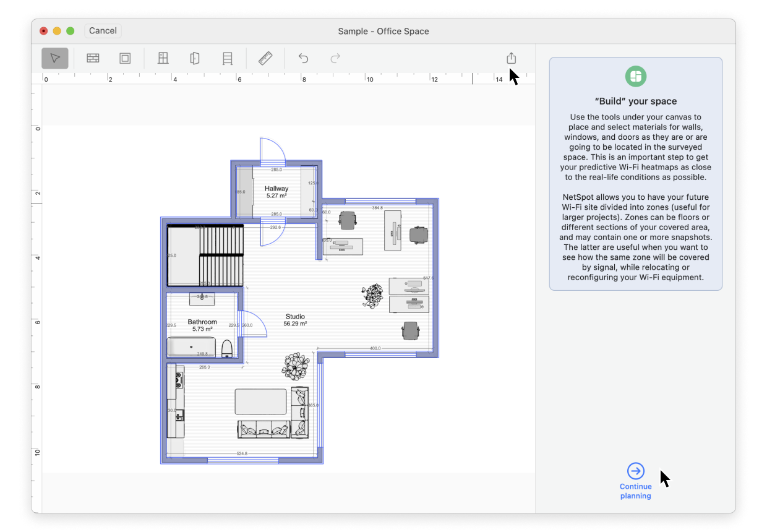
Task: Select the Bathroom room label
Action: point(202,322)
